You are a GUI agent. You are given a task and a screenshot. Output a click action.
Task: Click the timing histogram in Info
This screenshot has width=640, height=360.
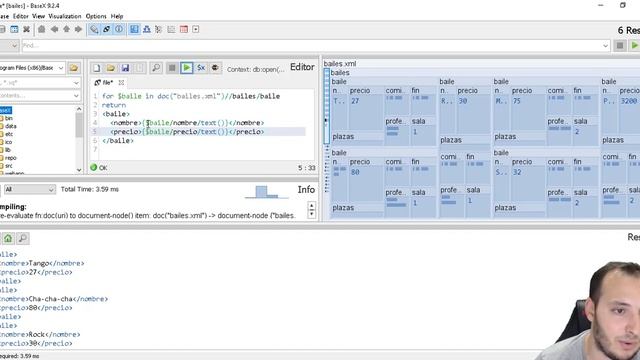click(x=266, y=192)
